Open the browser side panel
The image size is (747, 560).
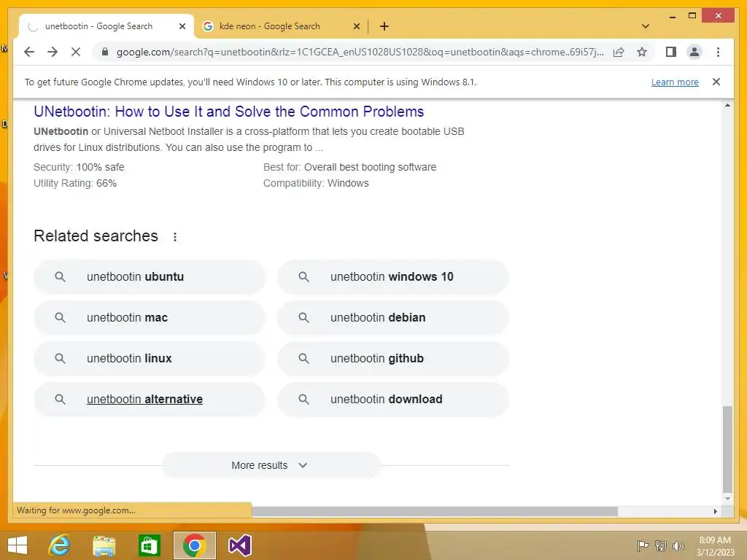(x=671, y=52)
